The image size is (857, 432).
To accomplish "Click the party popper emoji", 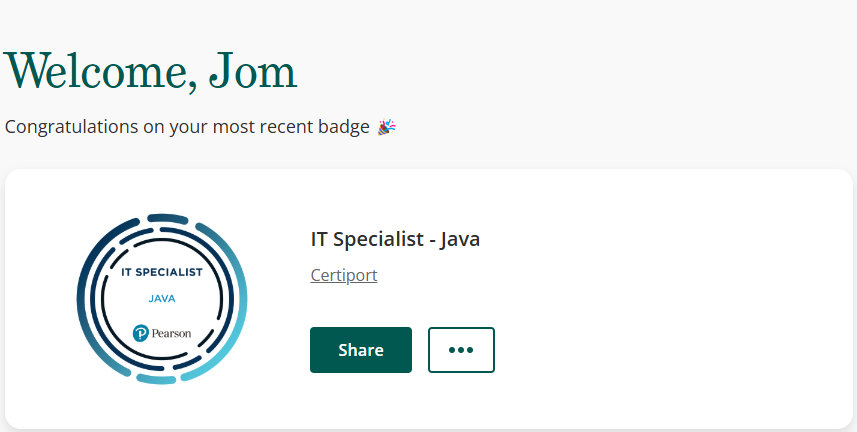I will pyautogui.click(x=386, y=127).
